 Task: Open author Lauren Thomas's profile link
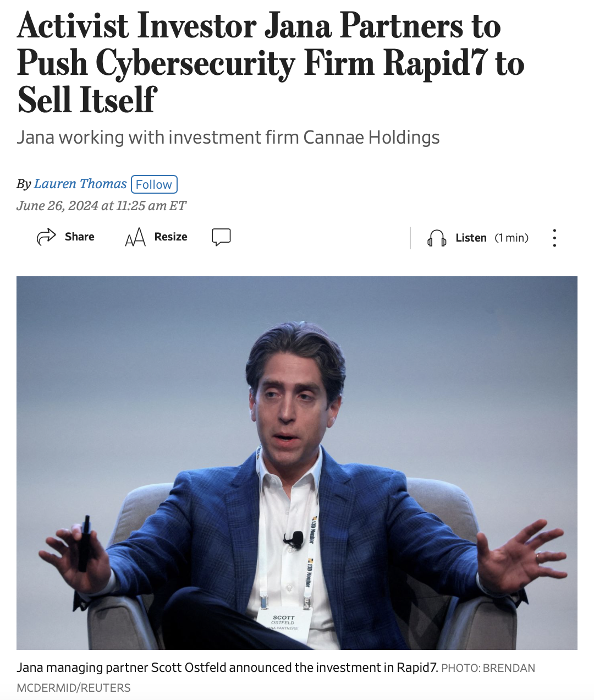click(80, 184)
